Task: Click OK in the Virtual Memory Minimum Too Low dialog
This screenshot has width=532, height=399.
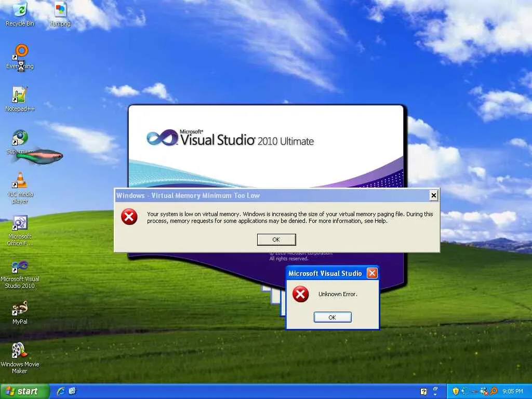Action: click(276, 240)
